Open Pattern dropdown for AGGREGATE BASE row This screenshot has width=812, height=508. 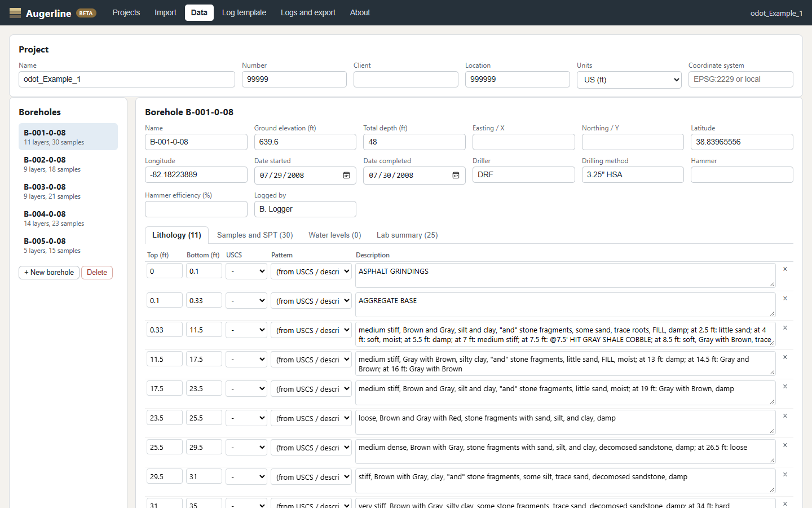point(311,301)
